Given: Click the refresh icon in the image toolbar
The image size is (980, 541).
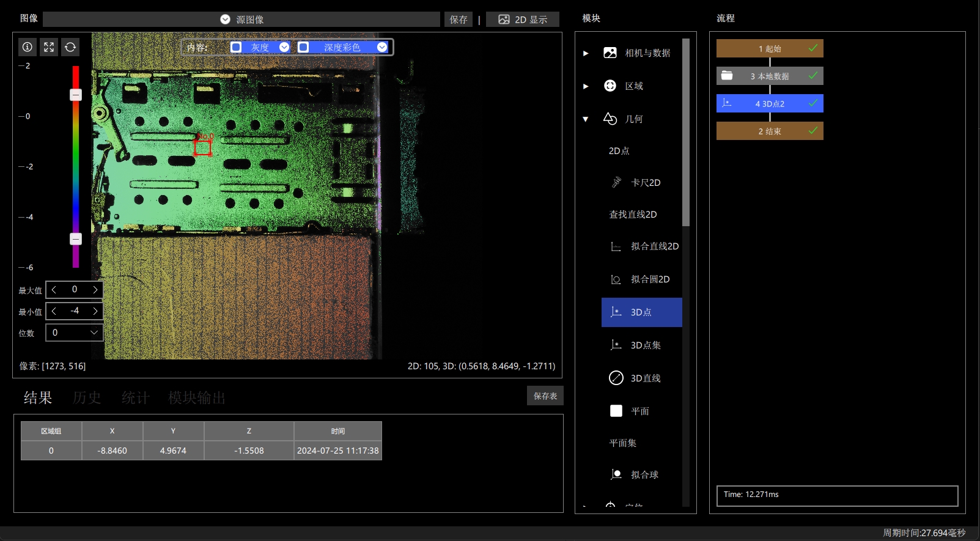Looking at the screenshot, I should click(70, 47).
